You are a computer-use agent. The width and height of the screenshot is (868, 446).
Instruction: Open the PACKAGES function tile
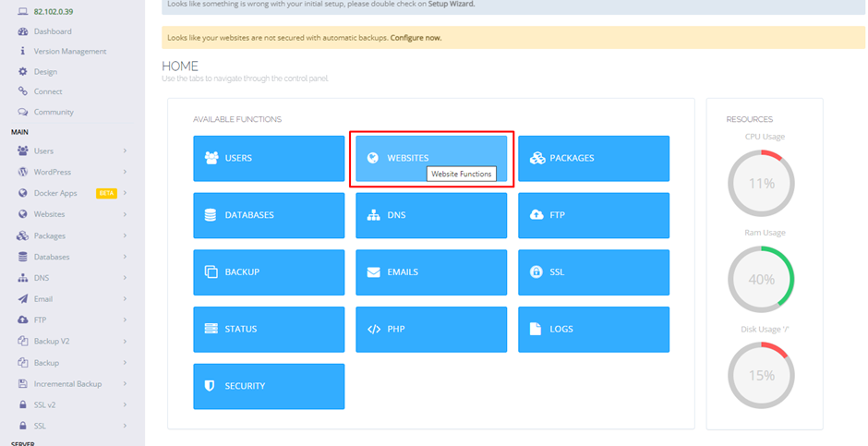coord(594,158)
